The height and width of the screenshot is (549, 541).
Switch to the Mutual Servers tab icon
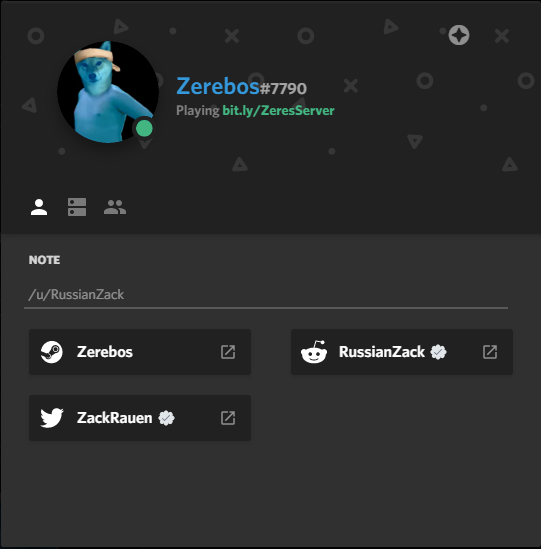pos(77,207)
